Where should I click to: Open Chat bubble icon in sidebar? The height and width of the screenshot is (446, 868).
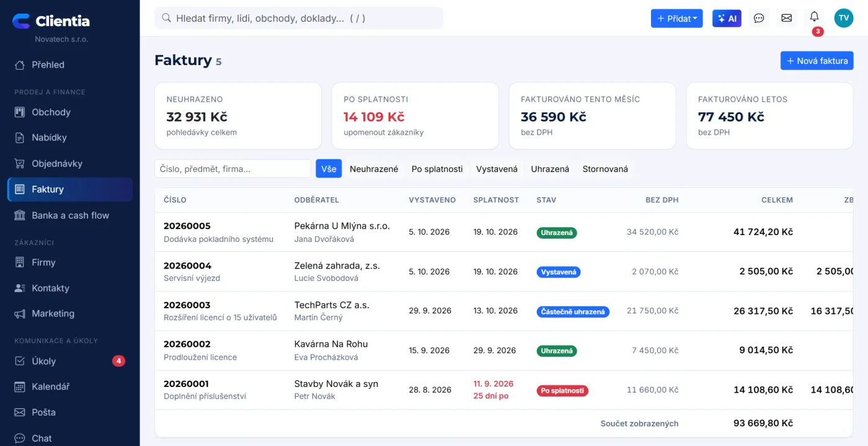click(20, 439)
